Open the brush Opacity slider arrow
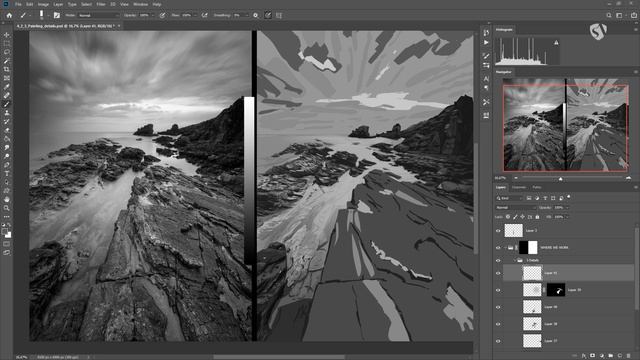 (153, 15)
